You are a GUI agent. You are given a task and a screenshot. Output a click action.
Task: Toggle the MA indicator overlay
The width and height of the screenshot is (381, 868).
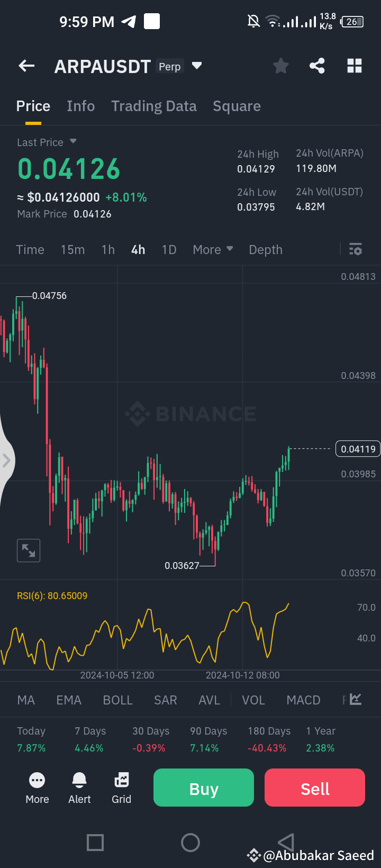point(25,700)
